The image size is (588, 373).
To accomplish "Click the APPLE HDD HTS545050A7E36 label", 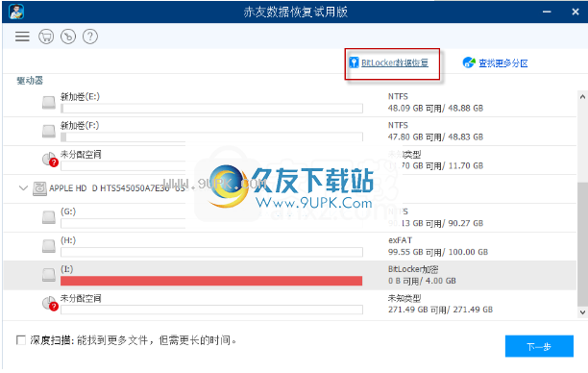I will (x=117, y=188).
